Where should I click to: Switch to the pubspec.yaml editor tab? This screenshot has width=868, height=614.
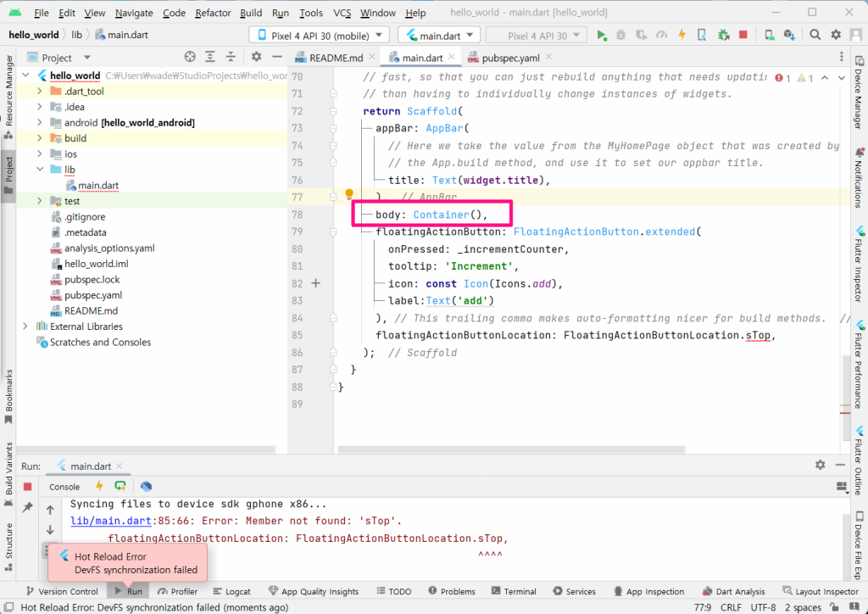point(509,58)
